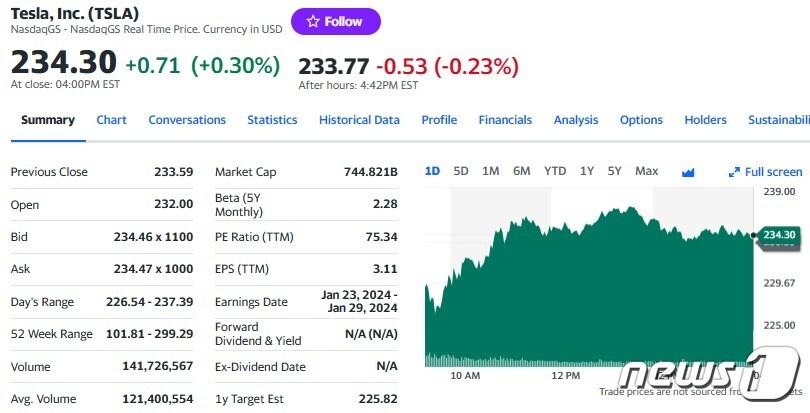Select the Summary tab
Screen dimensions: 810x413
coord(48,120)
